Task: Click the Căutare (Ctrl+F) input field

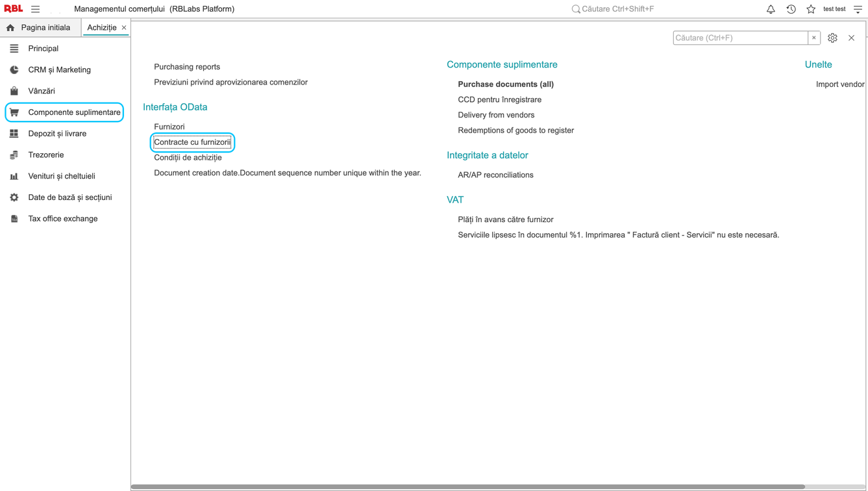Action: pyautogui.click(x=740, y=38)
